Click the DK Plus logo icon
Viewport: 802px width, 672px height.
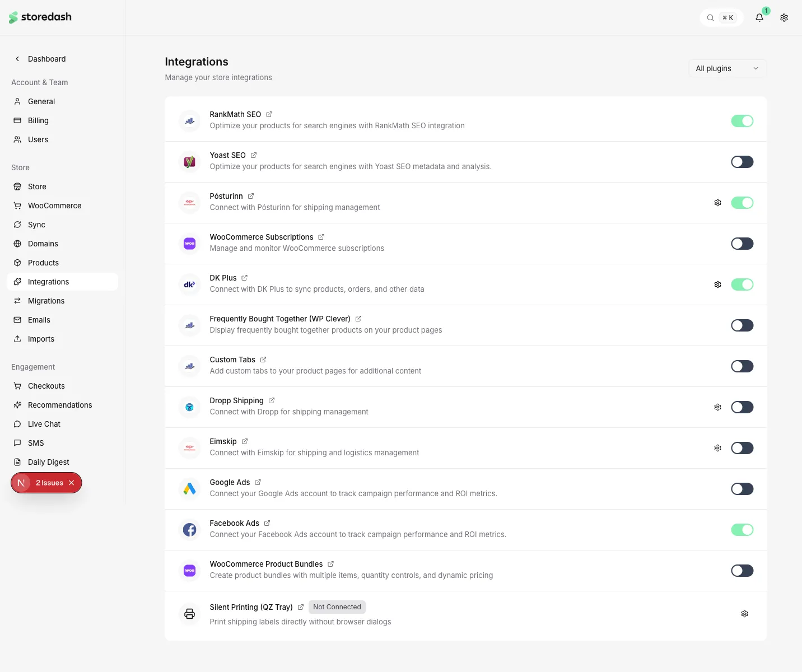coord(190,284)
